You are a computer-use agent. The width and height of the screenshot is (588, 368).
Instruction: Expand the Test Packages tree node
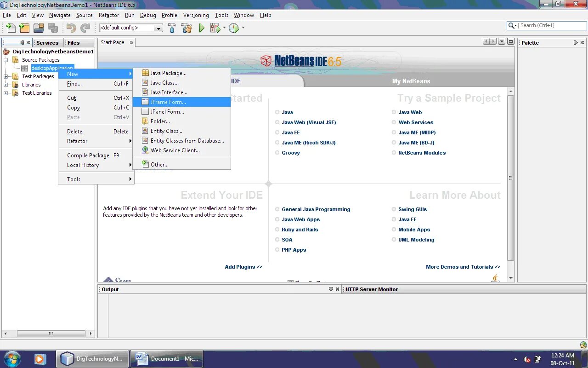6,76
